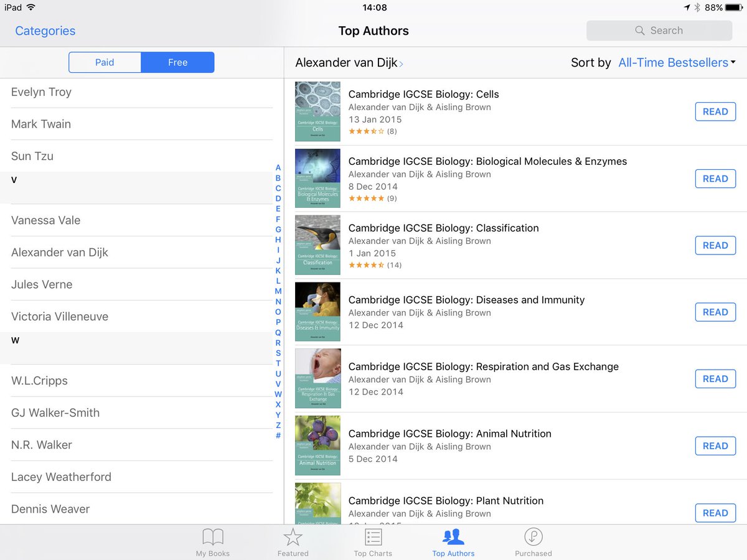
Task: Select author Lacey Weatherford
Action: pos(142,477)
